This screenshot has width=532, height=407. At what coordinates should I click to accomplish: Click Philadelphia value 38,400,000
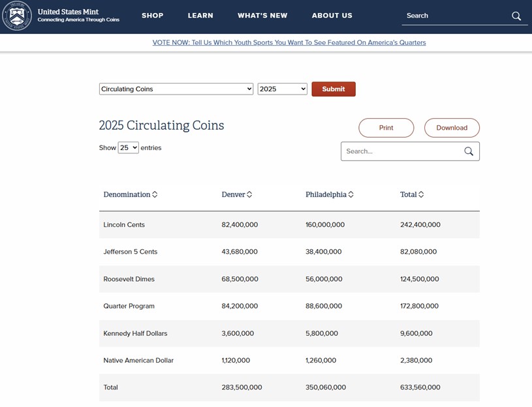[323, 252]
